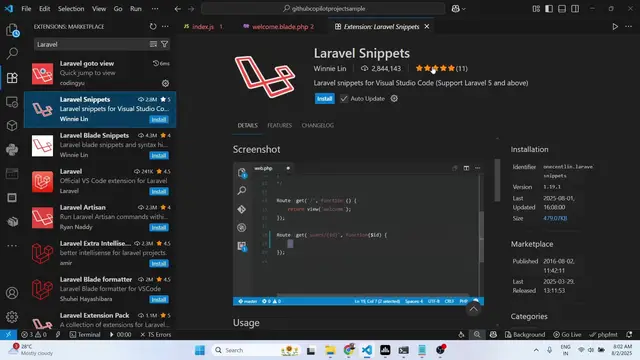Install Laravel Extra Intellisense extension
640x360 pixels.
coord(159,263)
